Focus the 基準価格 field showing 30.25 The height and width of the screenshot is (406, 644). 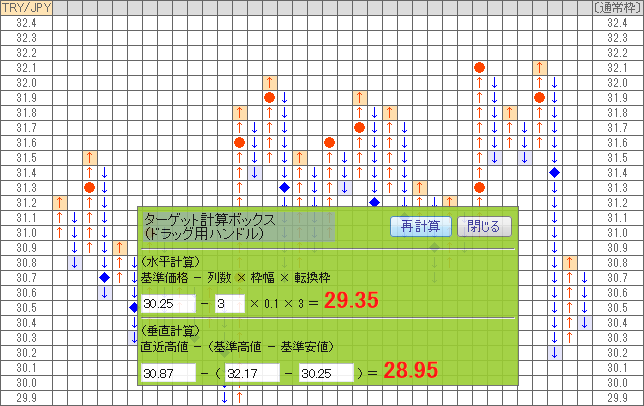click(168, 304)
